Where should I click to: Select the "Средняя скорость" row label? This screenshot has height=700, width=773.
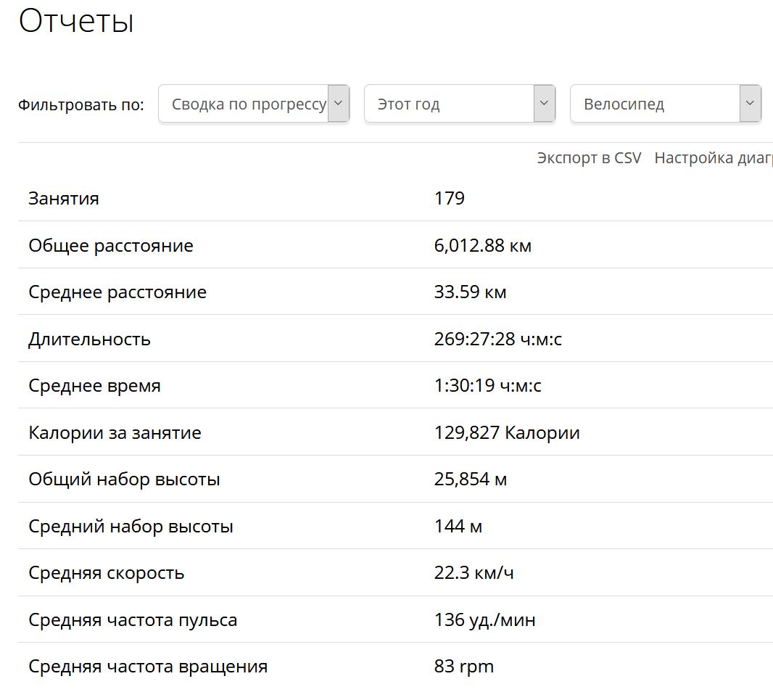pos(107,573)
